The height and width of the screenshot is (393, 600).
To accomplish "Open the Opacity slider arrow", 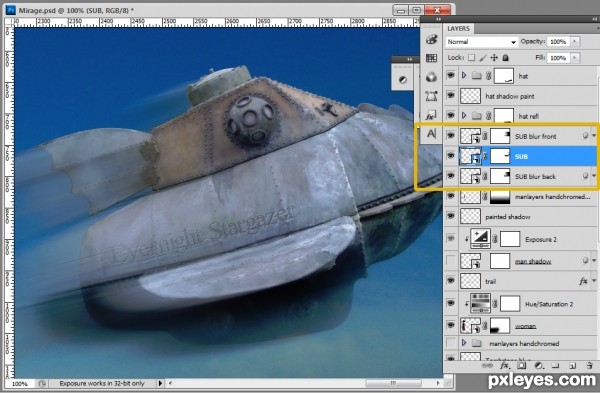I will tap(575, 41).
